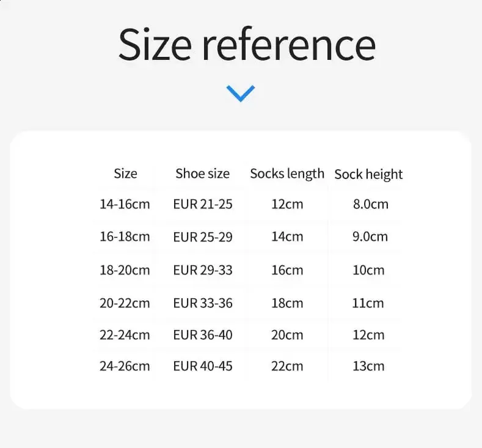The image size is (482, 448).
Task: Choose the 18-20cm size cell
Action: coord(125,270)
